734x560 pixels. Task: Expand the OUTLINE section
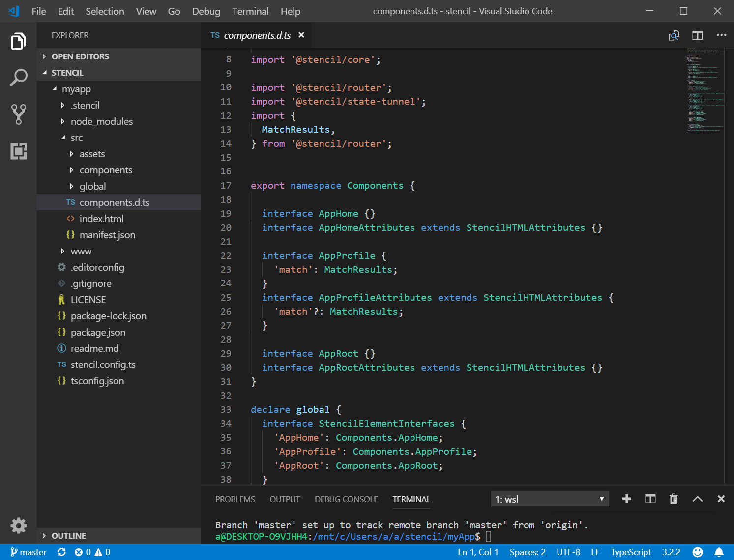68,536
